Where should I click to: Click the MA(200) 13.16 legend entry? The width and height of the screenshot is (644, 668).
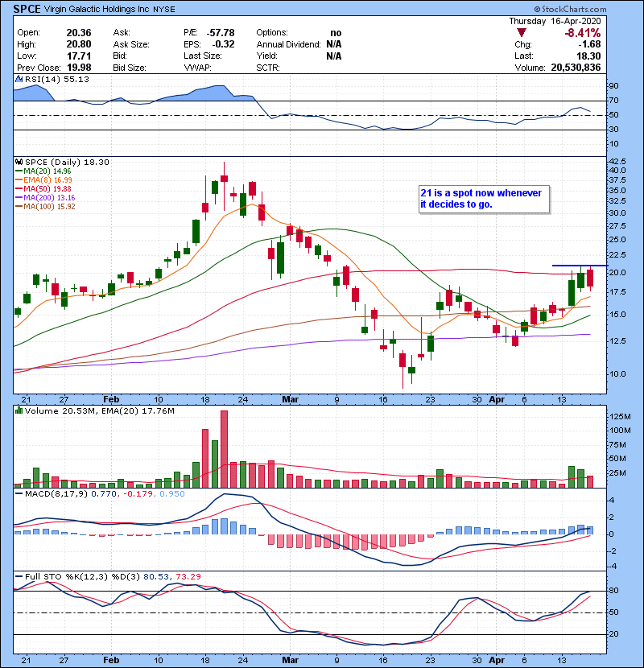[x=45, y=198]
